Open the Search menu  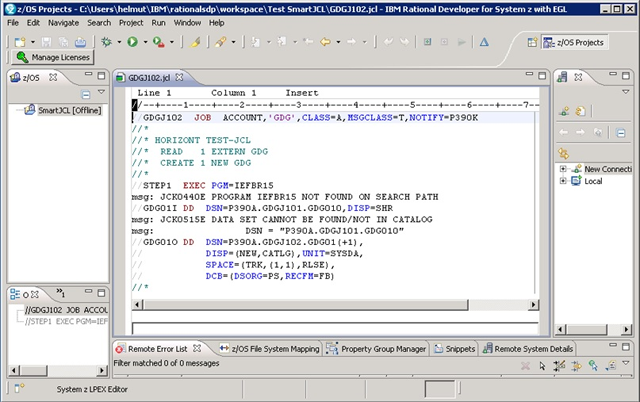(99, 23)
